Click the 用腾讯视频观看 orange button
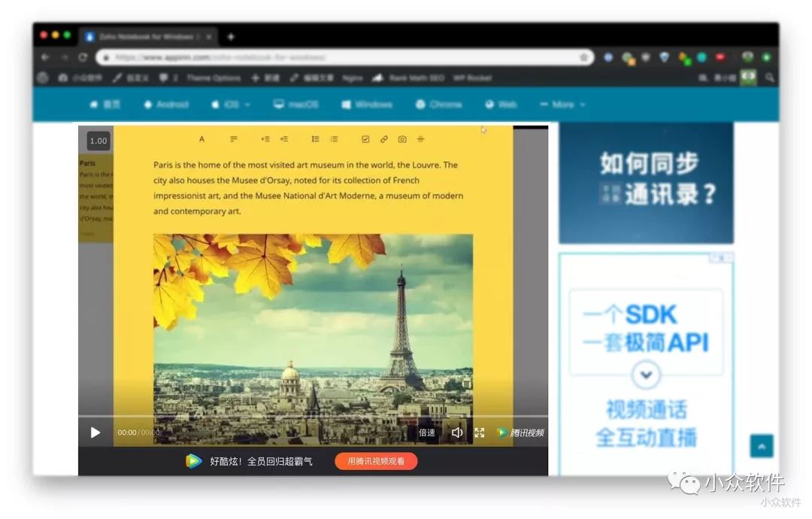Image resolution: width=812 pixels, height=519 pixels. (376, 461)
